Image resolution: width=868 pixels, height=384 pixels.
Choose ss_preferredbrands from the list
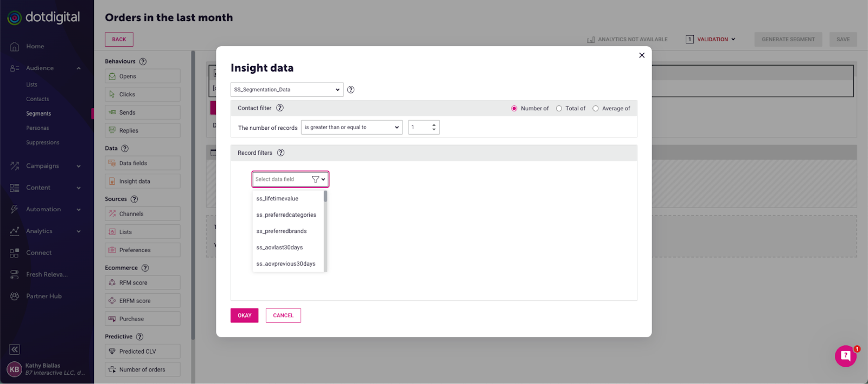pyautogui.click(x=282, y=231)
